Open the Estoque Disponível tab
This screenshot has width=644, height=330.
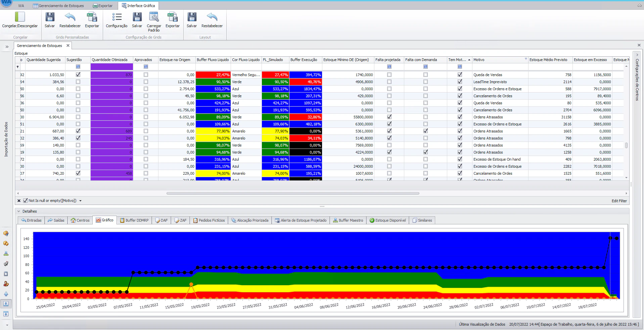387,220
